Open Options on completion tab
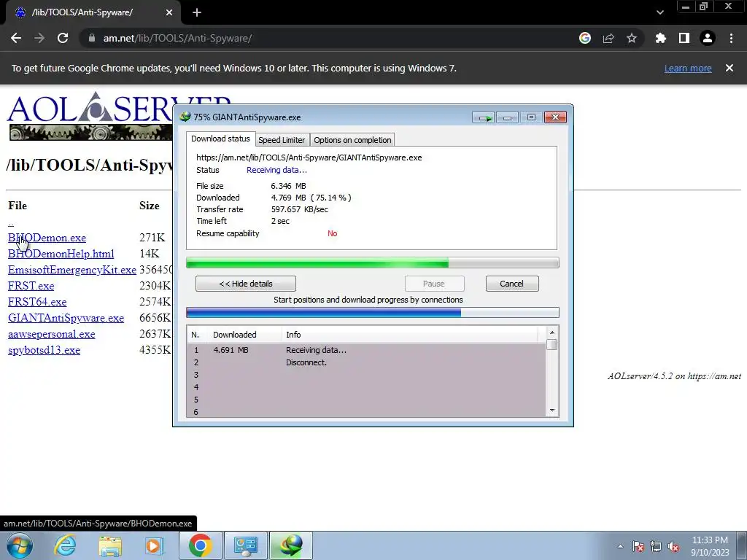The image size is (747, 560). pos(352,140)
